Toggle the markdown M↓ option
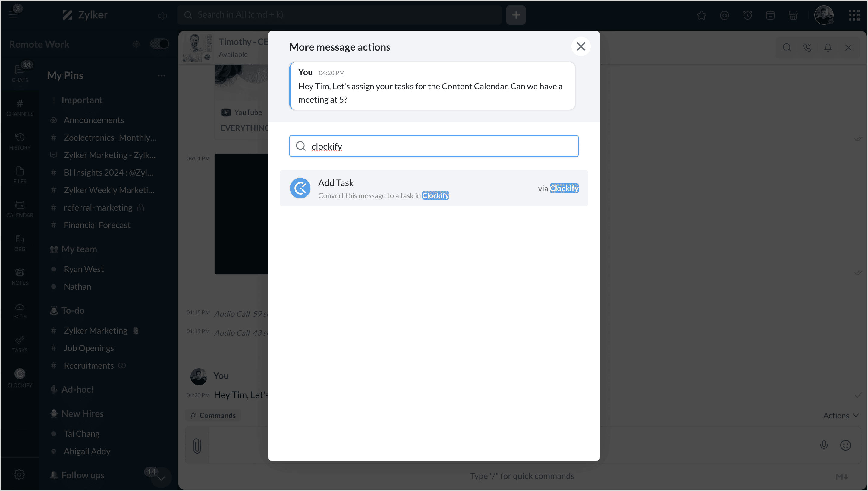 (842, 476)
